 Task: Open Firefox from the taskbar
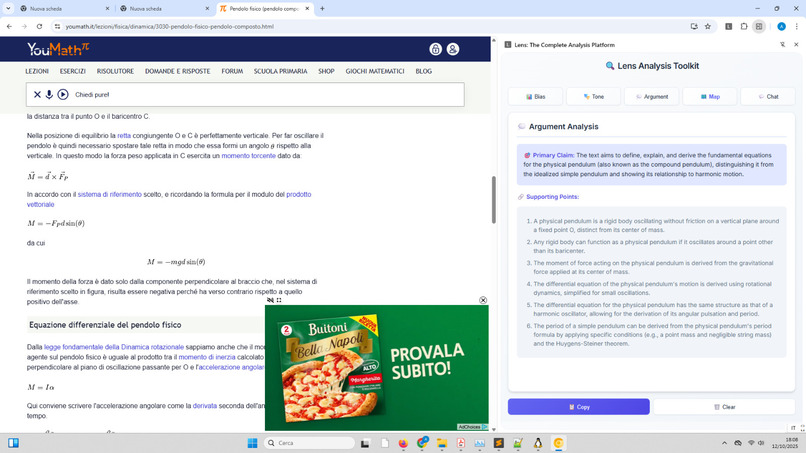(x=403, y=443)
